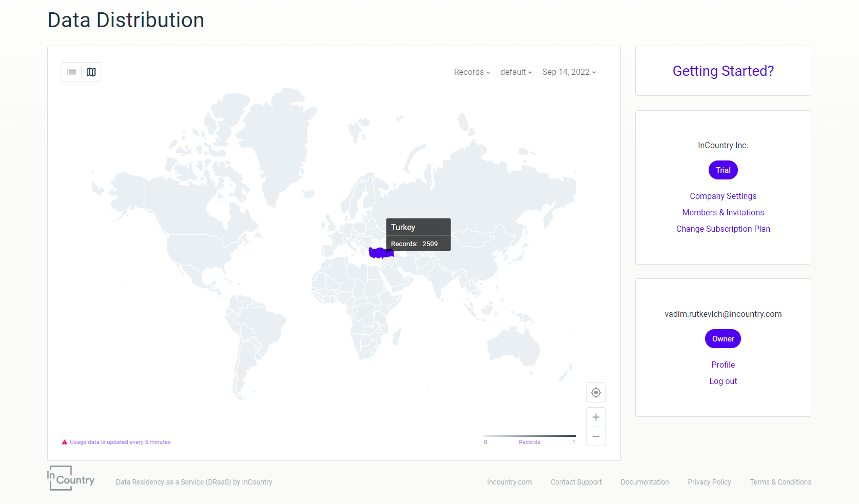The image size is (859, 504).
Task: Click the InCountry logo in footer
Action: pyautogui.click(x=71, y=478)
